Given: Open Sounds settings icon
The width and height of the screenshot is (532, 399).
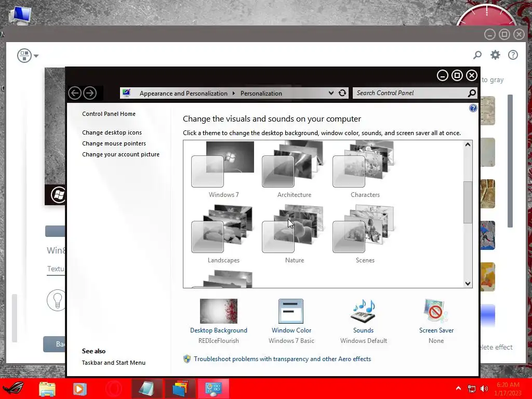Looking at the screenshot, I should click(x=363, y=311).
